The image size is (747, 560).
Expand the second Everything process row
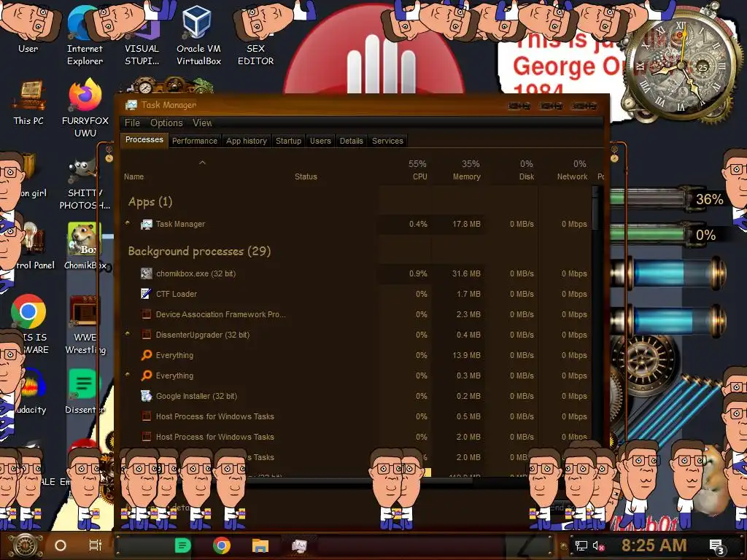pos(128,375)
